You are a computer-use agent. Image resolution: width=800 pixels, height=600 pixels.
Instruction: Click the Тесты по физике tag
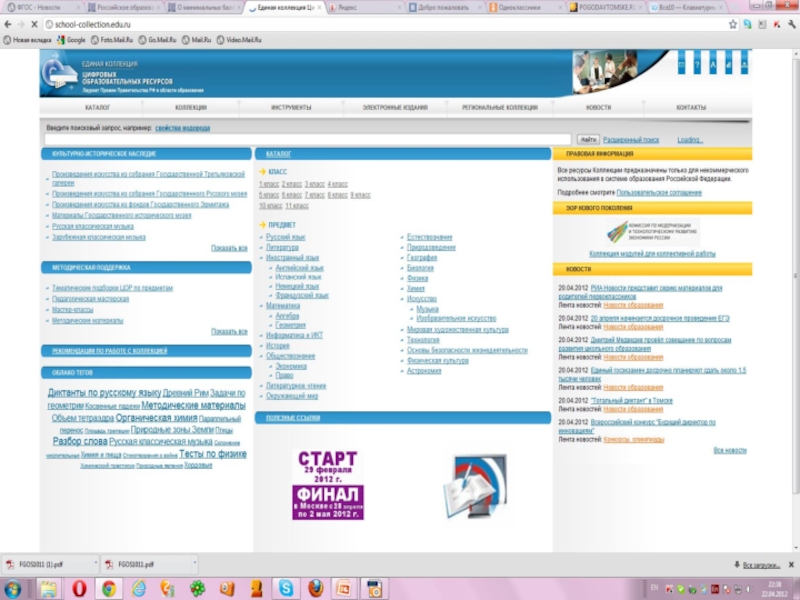click(213, 454)
